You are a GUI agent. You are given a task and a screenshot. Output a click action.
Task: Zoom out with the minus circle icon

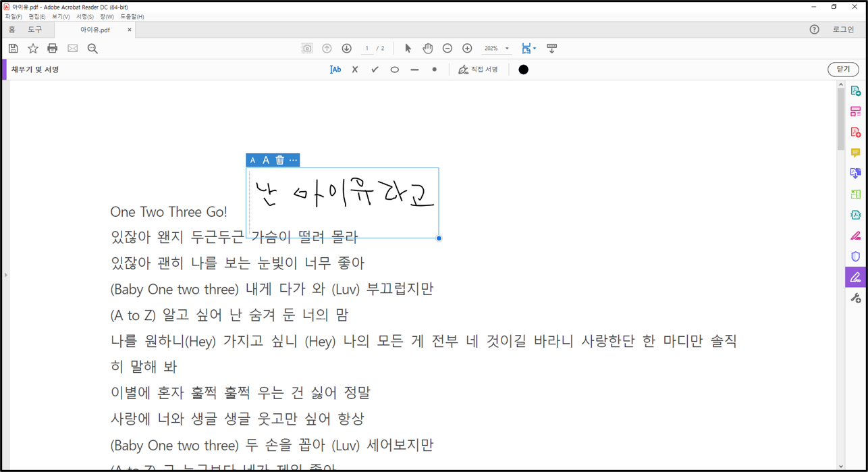pos(447,49)
